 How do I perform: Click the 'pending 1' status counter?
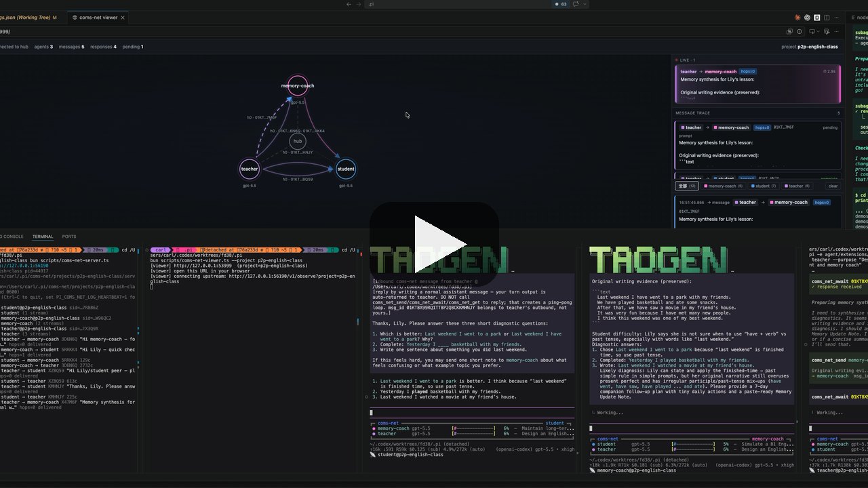tap(133, 47)
